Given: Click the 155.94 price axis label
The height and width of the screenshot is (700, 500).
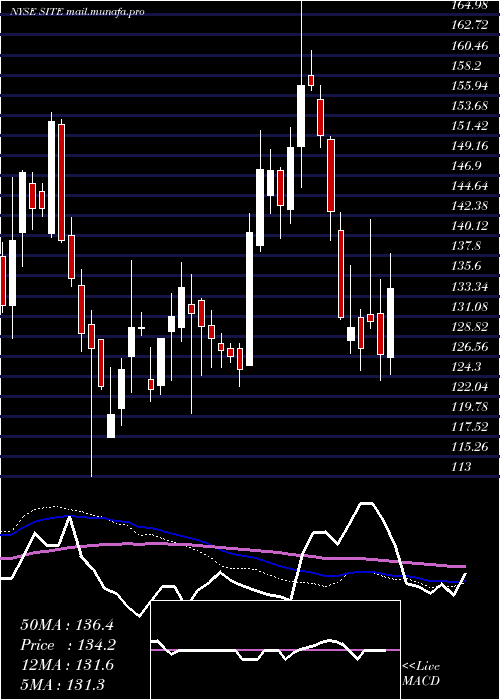Looking at the screenshot, I should (470, 86).
